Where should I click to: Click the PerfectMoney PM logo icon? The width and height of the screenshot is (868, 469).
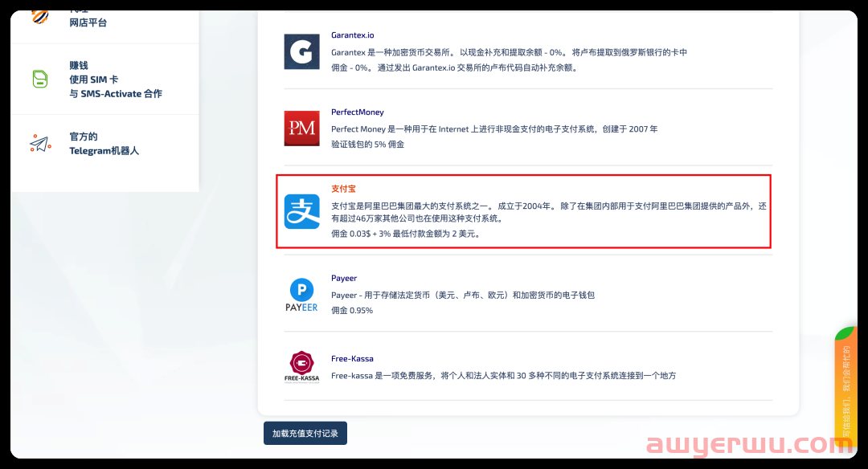click(x=301, y=128)
